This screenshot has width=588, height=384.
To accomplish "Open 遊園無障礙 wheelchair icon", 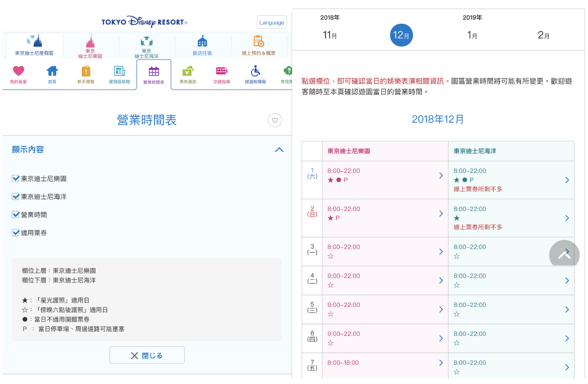I will point(255,71).
